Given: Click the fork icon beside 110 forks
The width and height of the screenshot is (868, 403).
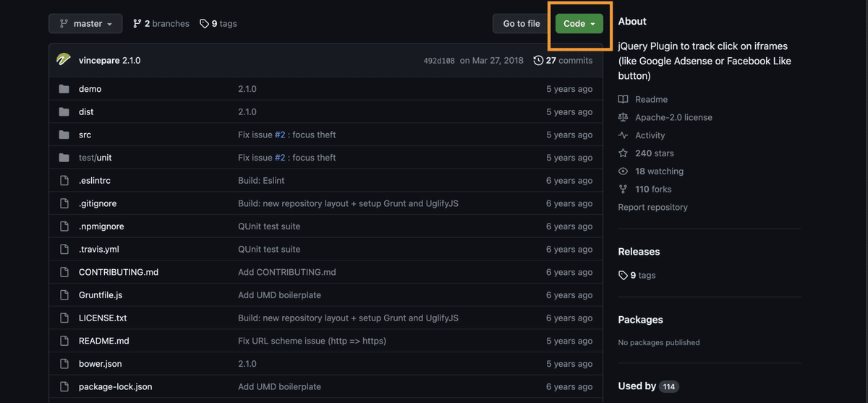Looking at the screenshot, I should [x=624, y=190].
